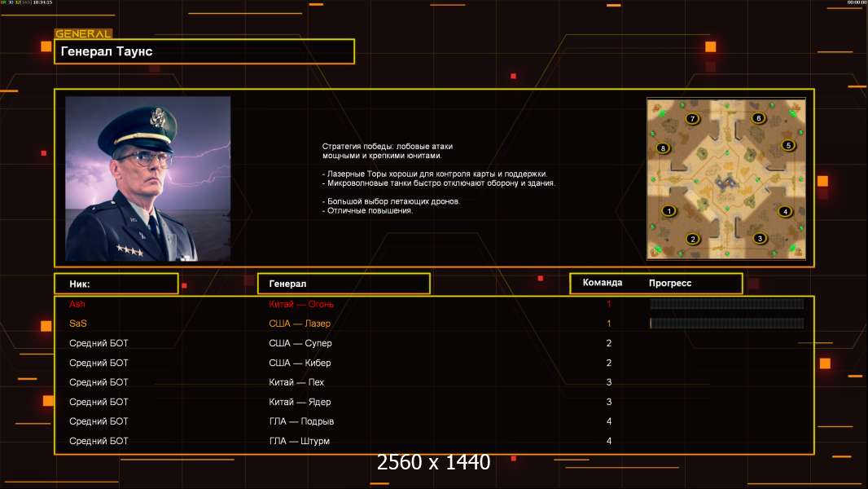Click "США — Супер" general entry
This screenshot has height=489, width=868.
click(x=300, y=343)
